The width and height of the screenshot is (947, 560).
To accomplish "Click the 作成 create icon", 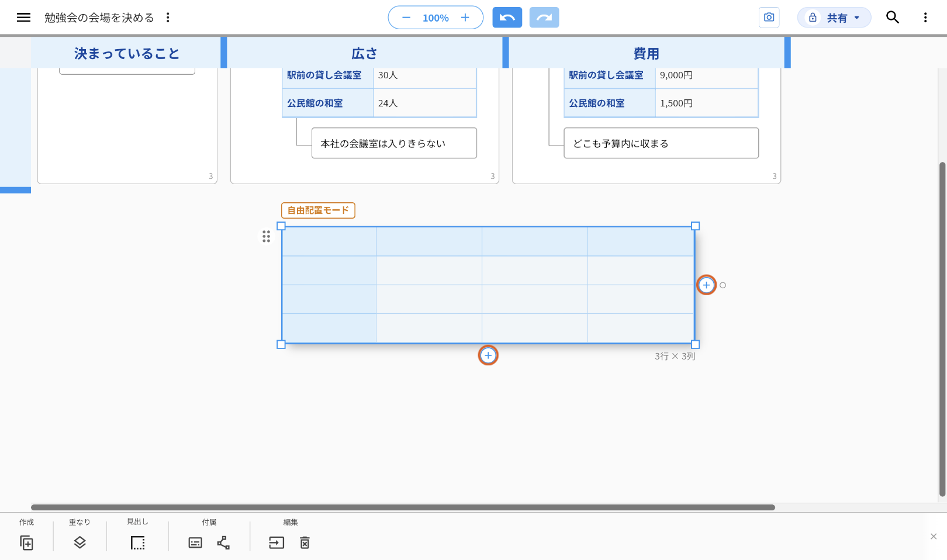I will pos(26,543).
